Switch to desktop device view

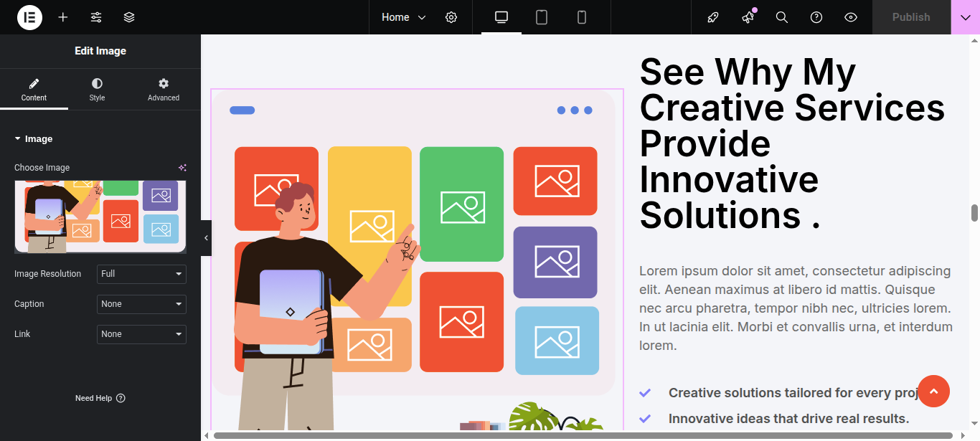pyautogui.click(x=501, y=17)
